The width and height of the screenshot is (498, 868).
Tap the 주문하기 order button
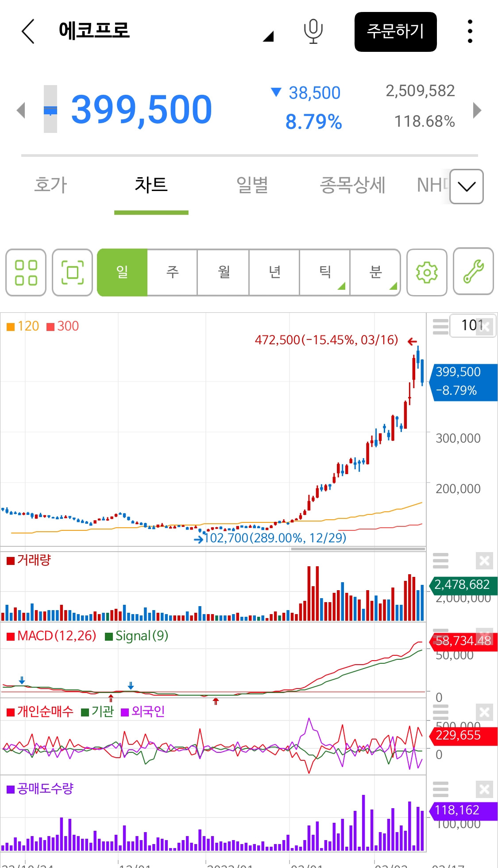tap(395, 32)
